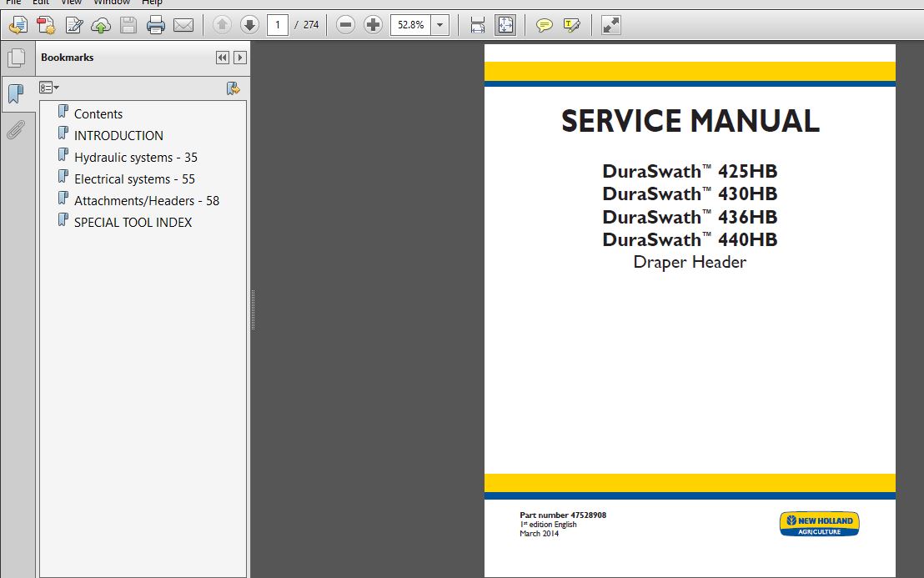
Task: Open the zoom level dropdown arrow
Action: (x=439, y=25)
